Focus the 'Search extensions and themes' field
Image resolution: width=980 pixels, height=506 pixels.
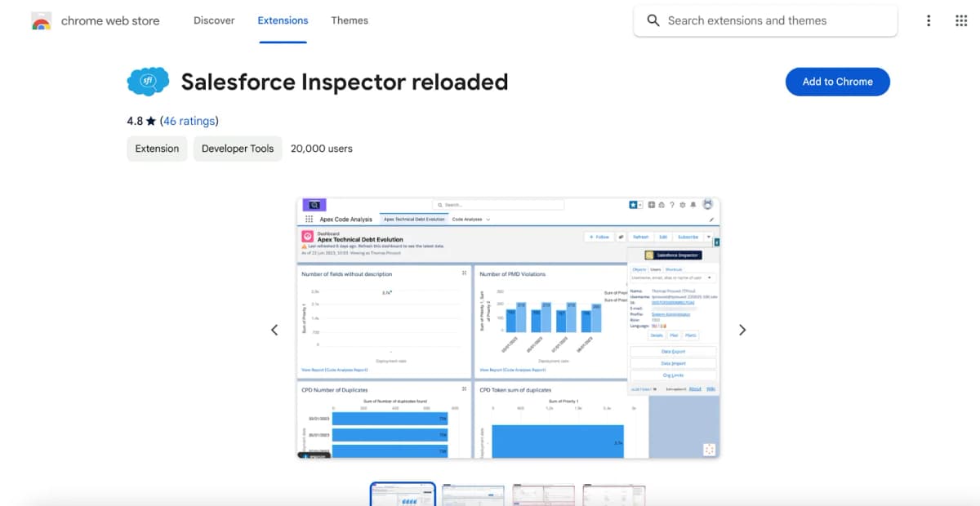(765, 20)
